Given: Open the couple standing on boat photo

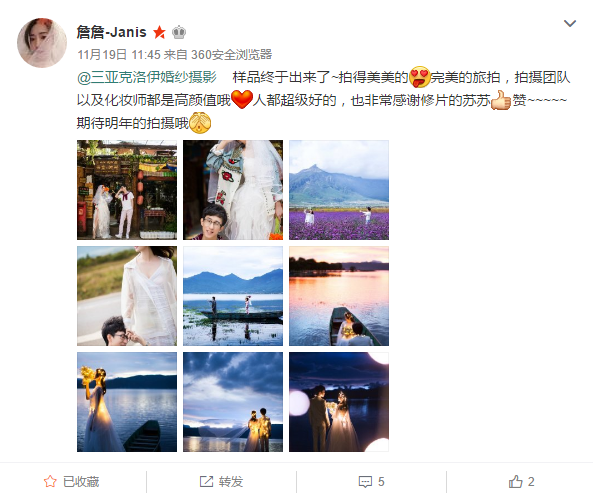Looking at the screenshot, I should [233, 296].
